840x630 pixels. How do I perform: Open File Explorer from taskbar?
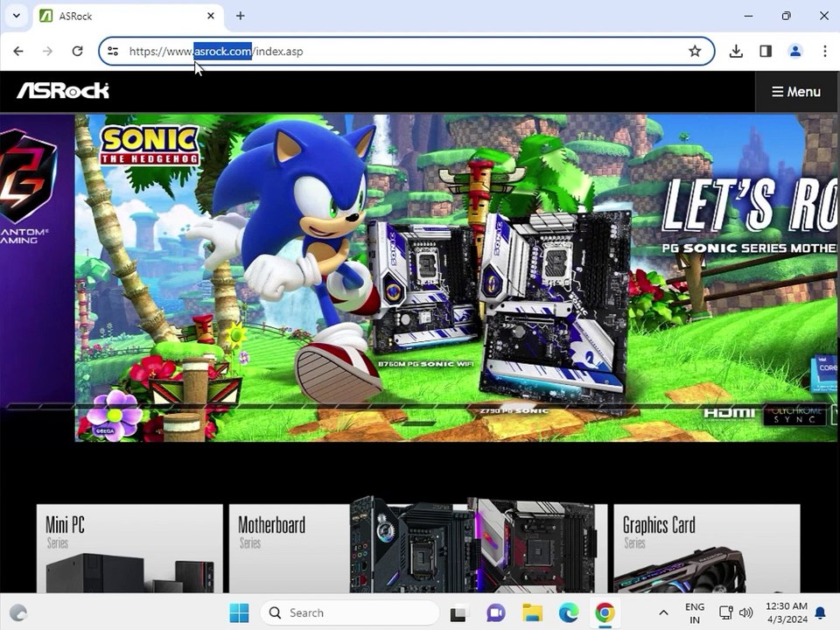pyautogui.click(x=533, y=612)
